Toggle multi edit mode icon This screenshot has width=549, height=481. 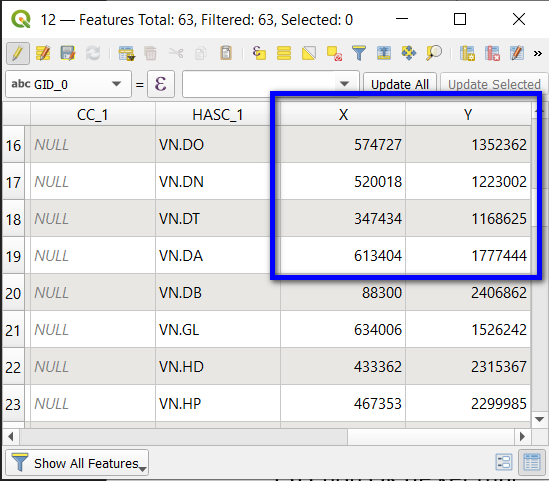pyautogui.click(x=43, y=54)
